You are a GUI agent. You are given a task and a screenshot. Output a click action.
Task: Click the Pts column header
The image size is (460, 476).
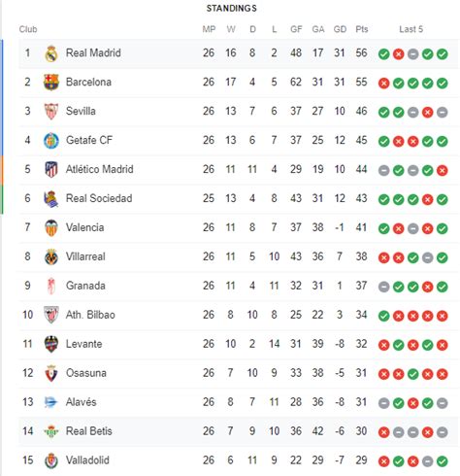coord(362,29)
